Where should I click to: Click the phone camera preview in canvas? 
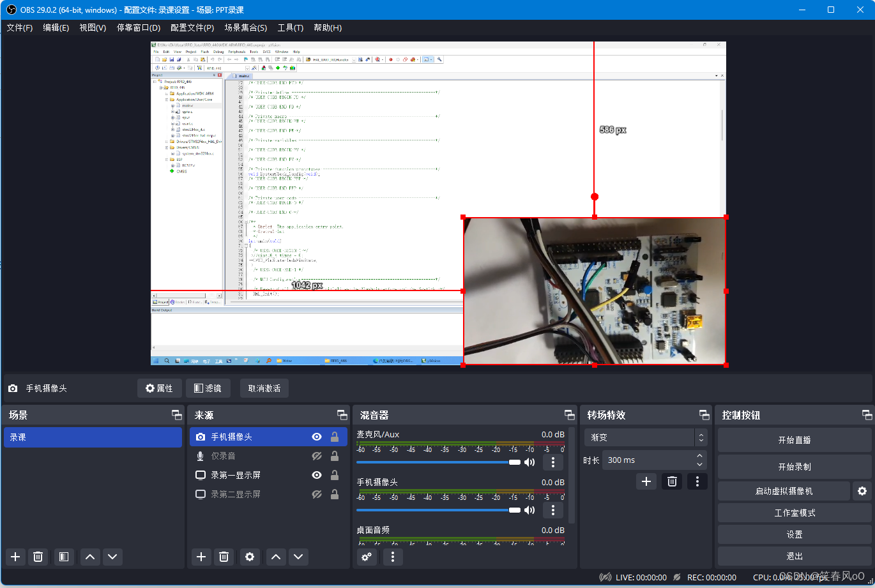tap(595, 291)
